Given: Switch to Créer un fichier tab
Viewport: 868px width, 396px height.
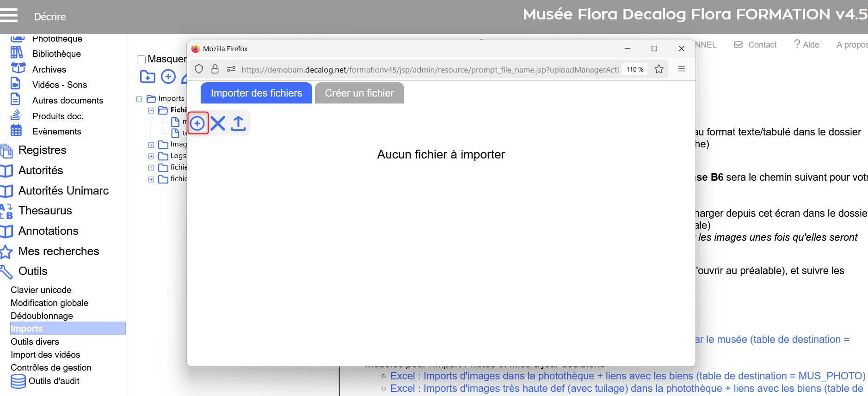Looking at the screenshot, I should click(x=359, y=93).
